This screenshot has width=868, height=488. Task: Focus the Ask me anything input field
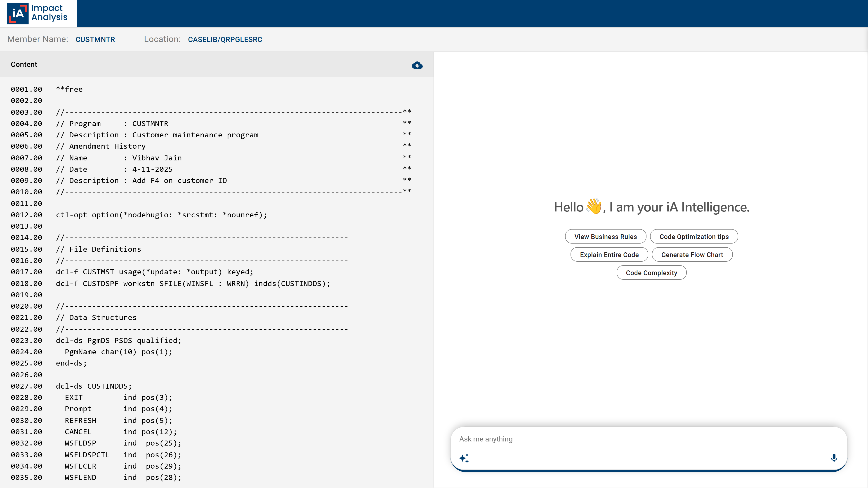(649, 439)
